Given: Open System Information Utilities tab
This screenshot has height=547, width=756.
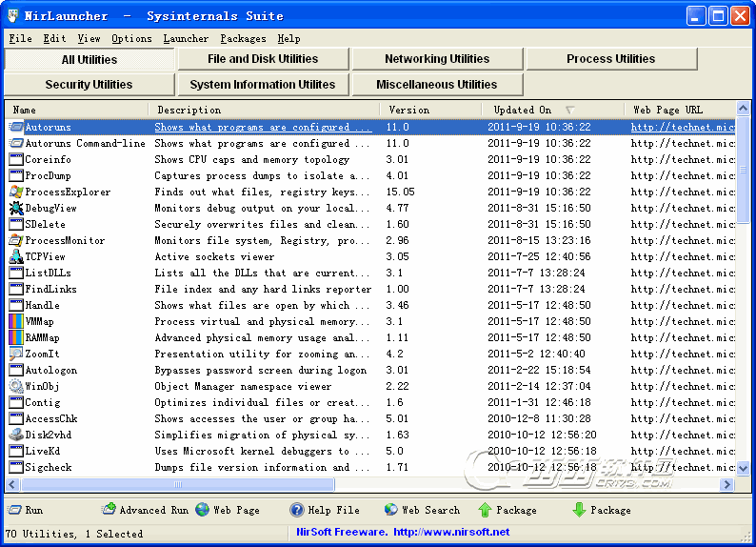Looking at the screenshot, I should coord(263,85).
